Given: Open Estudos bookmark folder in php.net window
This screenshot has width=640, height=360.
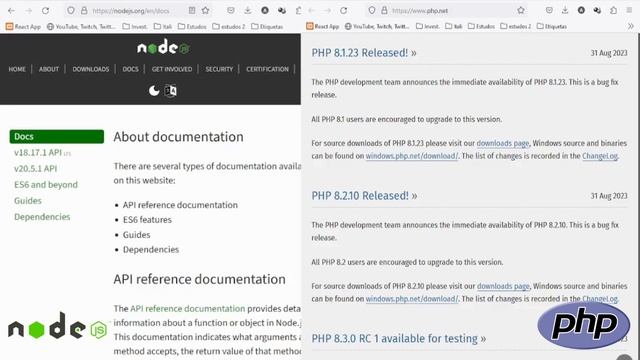Looking at the screenshot, I should (481, 27).
